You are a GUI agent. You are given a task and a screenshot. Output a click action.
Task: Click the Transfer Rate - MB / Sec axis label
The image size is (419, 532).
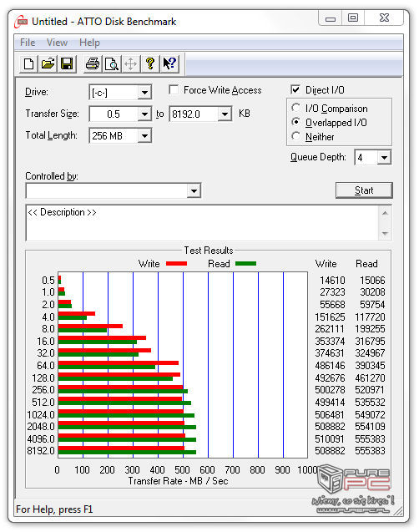click(178, 481)
